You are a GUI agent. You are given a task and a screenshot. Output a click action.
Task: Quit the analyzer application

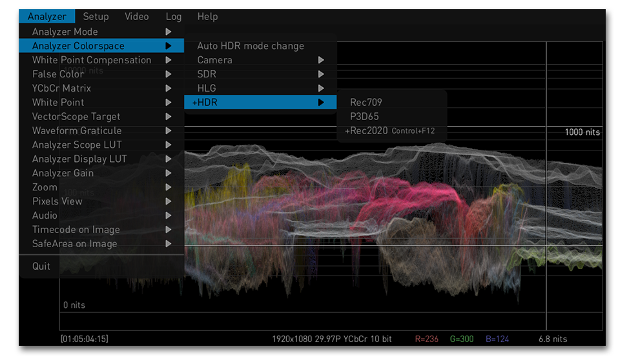[41, 266]
